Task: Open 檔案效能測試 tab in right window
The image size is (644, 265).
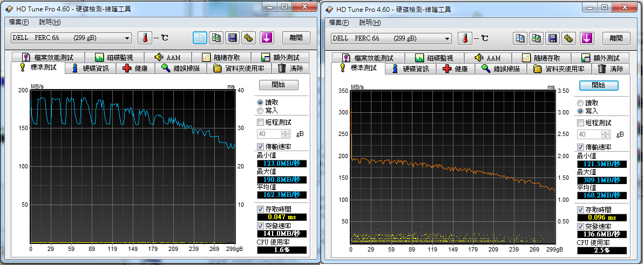Action: point(368,58)
